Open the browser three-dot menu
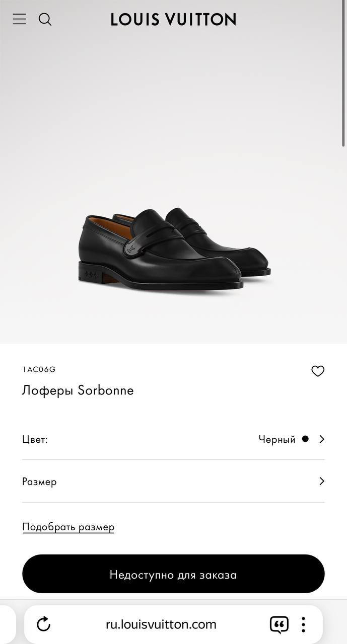347x644 pixels. (x=303, y=624)
